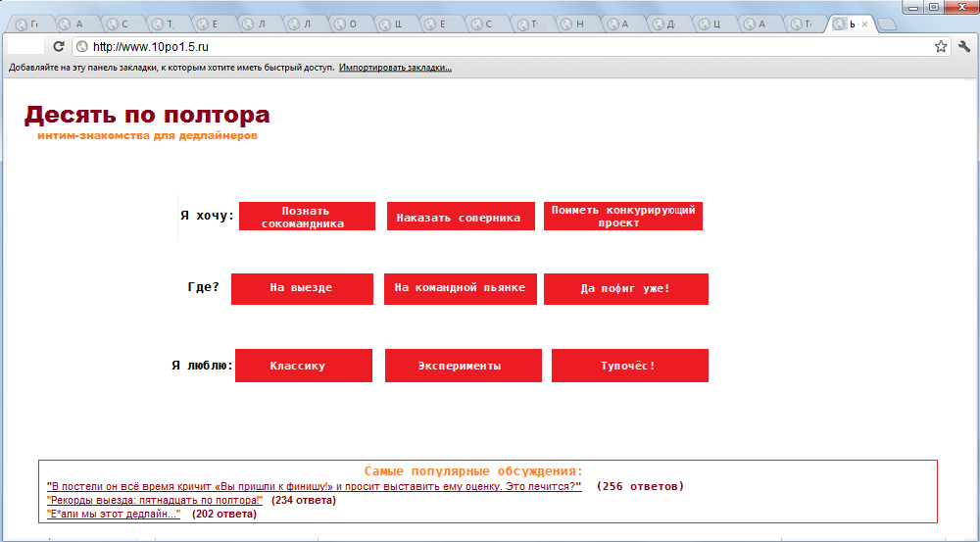Switch to the first tab labeled Г
The image size is (980, 542).
point(29,25)
